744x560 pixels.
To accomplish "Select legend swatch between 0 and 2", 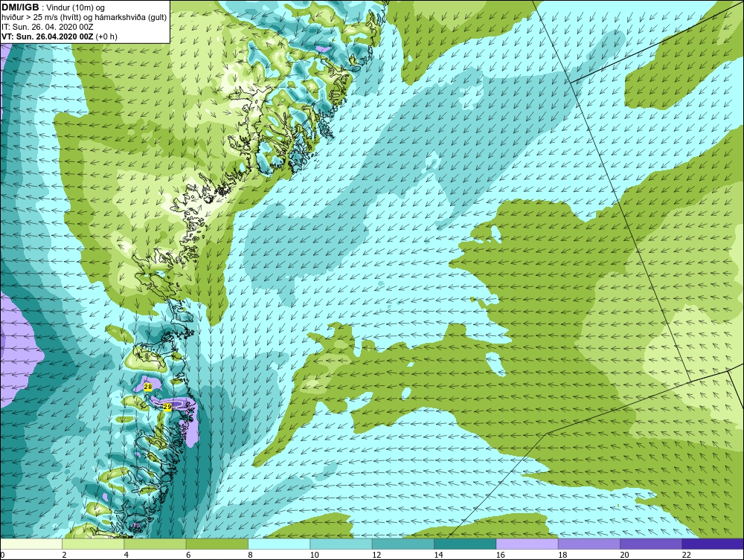I will pos(31,544).
